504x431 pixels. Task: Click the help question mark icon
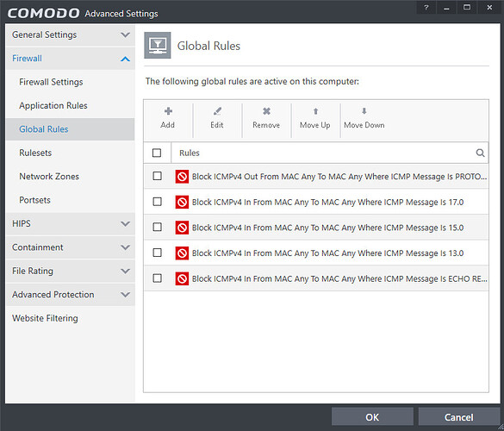(426, 7)
